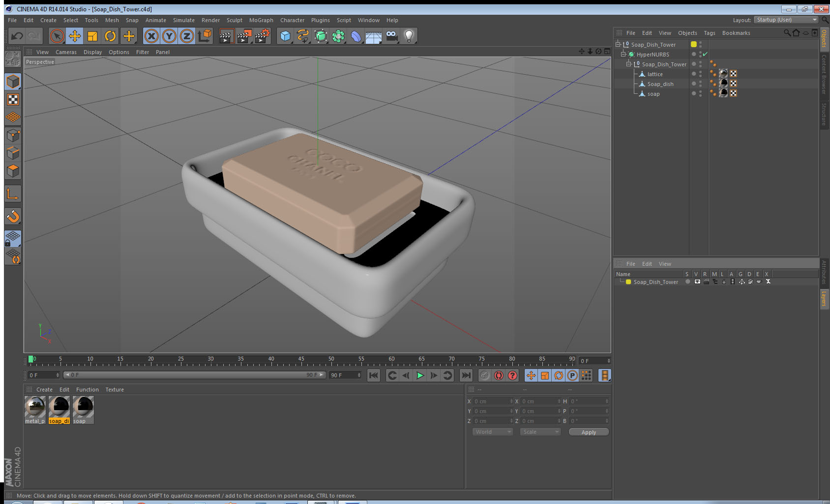Viewport: 830px width, 504px height.
Task: Toggle autokeying button
Action: 499,375
